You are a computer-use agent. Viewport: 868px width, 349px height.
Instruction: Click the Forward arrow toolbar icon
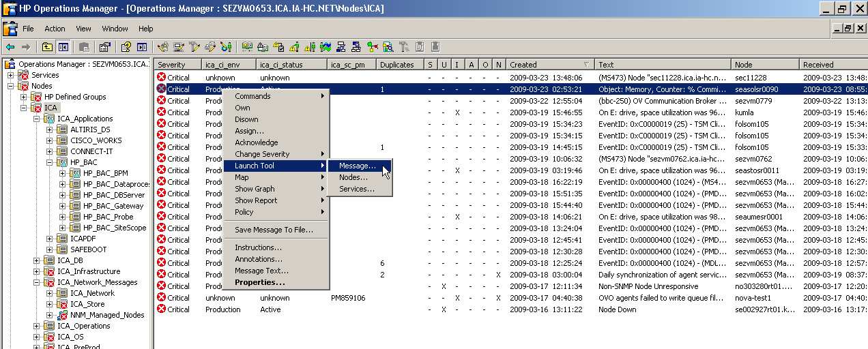tap(25, 47)
